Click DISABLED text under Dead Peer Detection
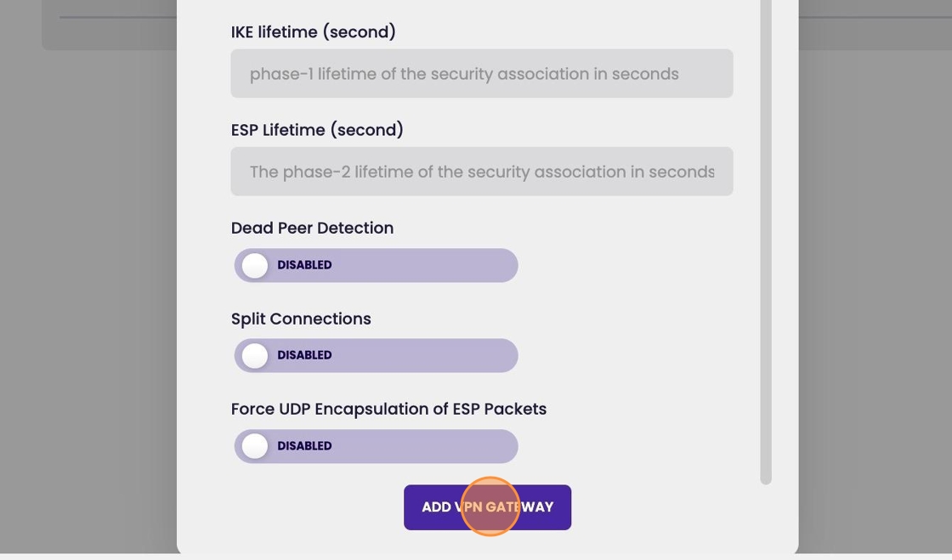The height and width of the screenshot is (560, 952). coord(304,265)
